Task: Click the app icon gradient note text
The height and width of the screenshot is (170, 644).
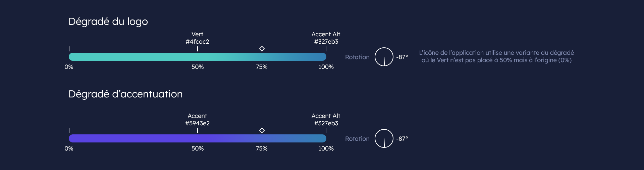Action: (x=496, y=56)
